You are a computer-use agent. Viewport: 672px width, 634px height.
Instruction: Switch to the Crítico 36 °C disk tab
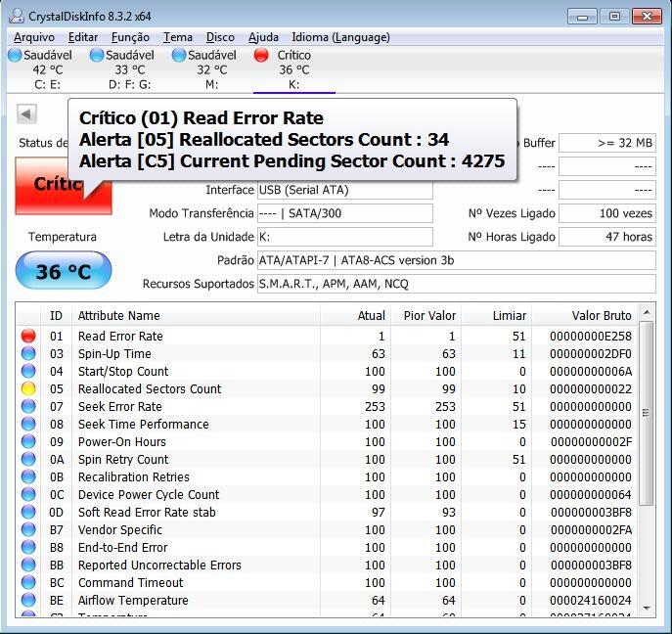tap(294, 69)
